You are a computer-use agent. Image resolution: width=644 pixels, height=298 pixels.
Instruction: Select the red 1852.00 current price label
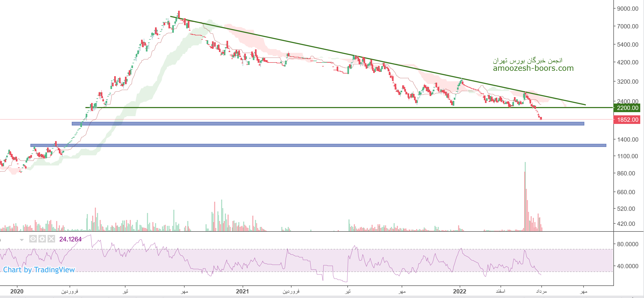tap(627, 120)
